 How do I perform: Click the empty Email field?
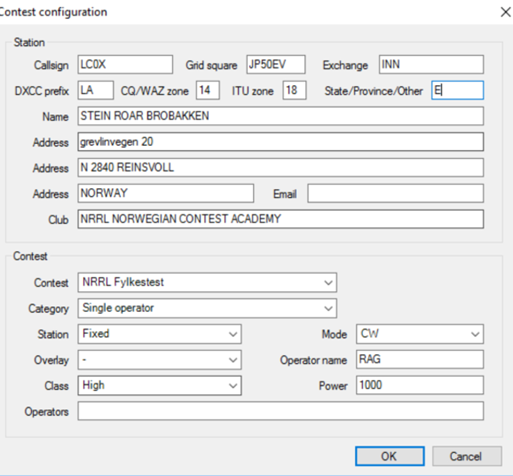tap(395, 193)
